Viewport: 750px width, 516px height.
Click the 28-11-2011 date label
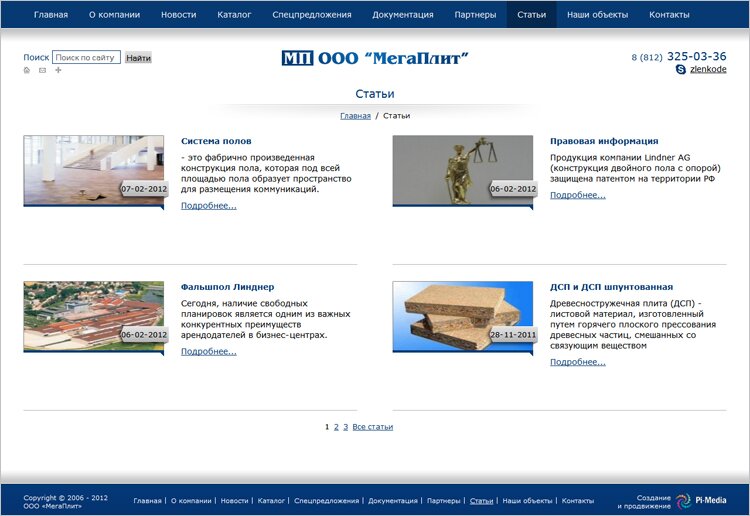coord(513,335)
